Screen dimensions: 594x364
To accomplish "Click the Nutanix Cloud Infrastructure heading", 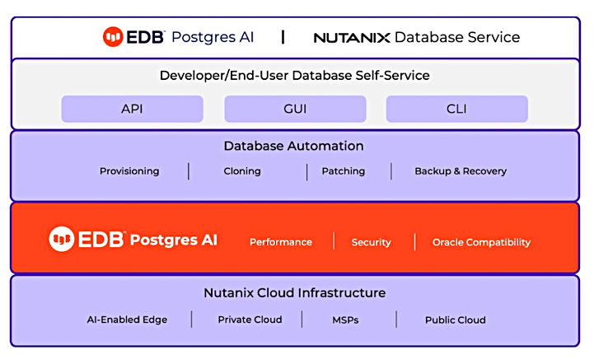I will click(x=295, y=293).
